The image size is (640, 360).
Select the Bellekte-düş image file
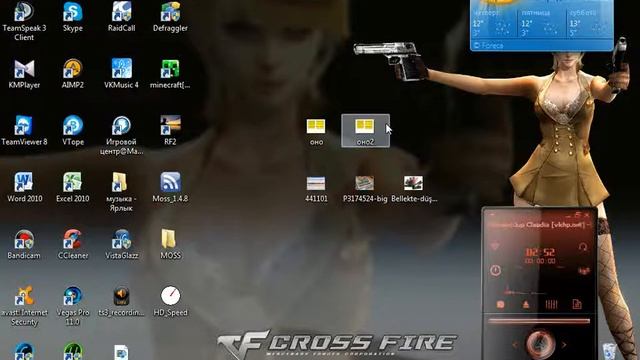click(413, 189)
